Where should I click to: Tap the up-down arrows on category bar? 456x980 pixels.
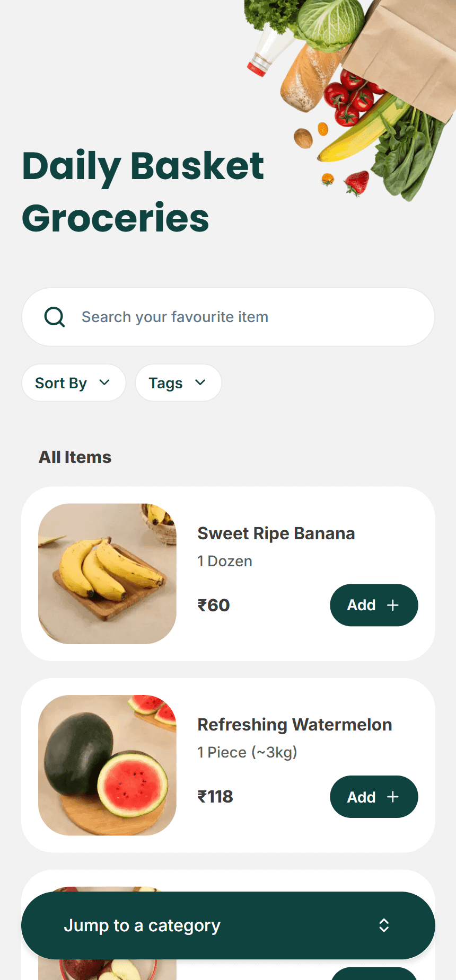tap(384, 925)
